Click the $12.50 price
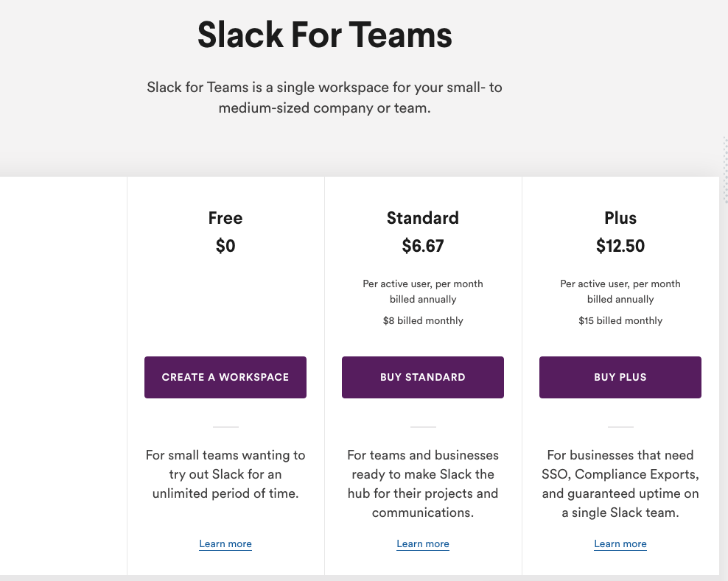The image size is (728, 581). point(620,246)
